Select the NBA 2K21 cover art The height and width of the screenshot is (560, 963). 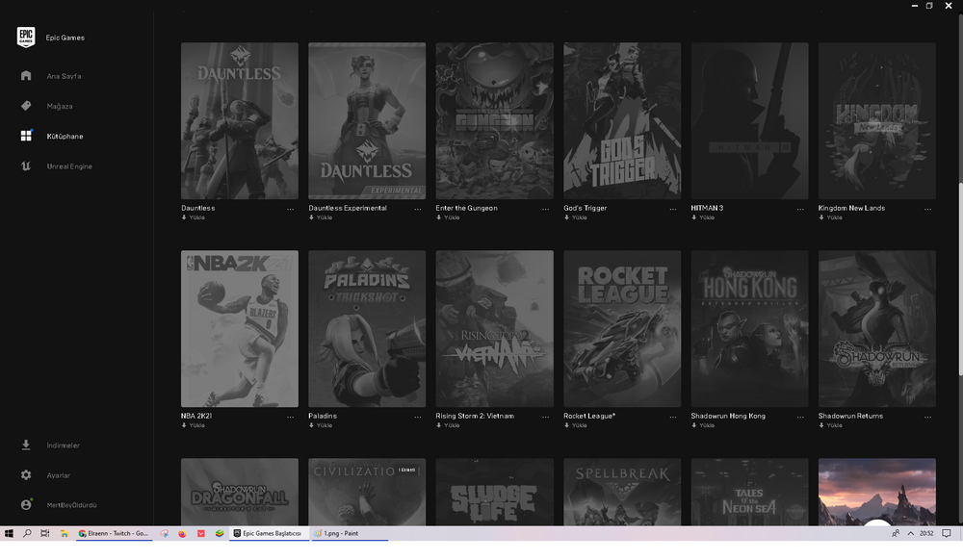[x=240, y=329]
